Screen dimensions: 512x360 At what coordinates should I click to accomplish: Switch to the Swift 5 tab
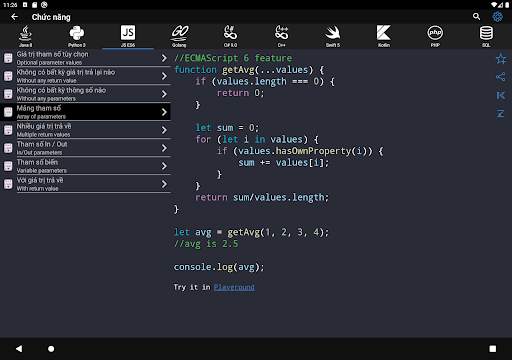click(x=333, y=36)
